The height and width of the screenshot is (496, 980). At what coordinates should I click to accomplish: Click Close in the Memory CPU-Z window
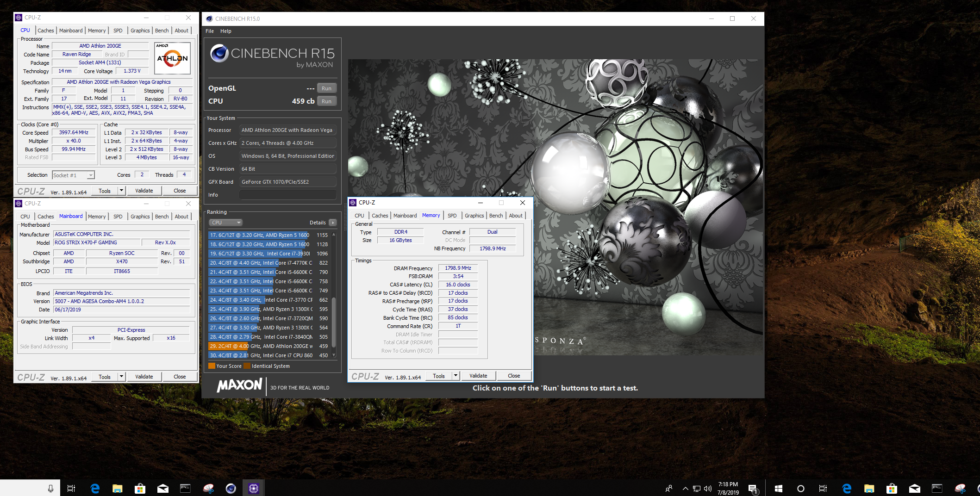514,376
